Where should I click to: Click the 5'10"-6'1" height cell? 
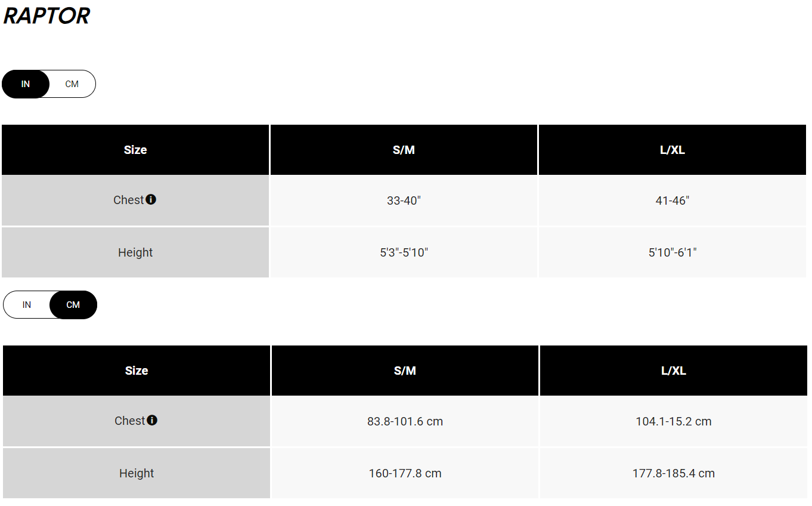(x=672, y=252)
